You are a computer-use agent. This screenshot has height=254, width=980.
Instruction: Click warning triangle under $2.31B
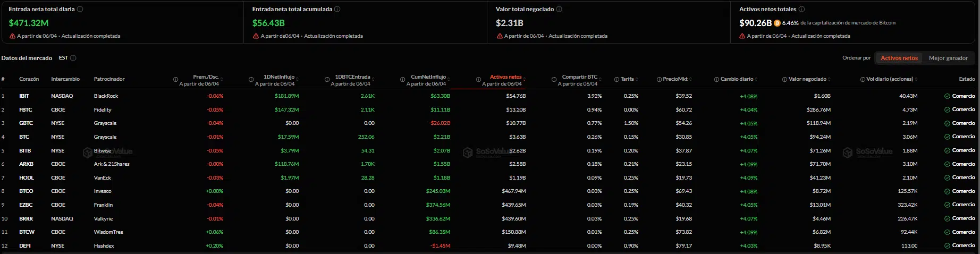(x=500, y=36)
